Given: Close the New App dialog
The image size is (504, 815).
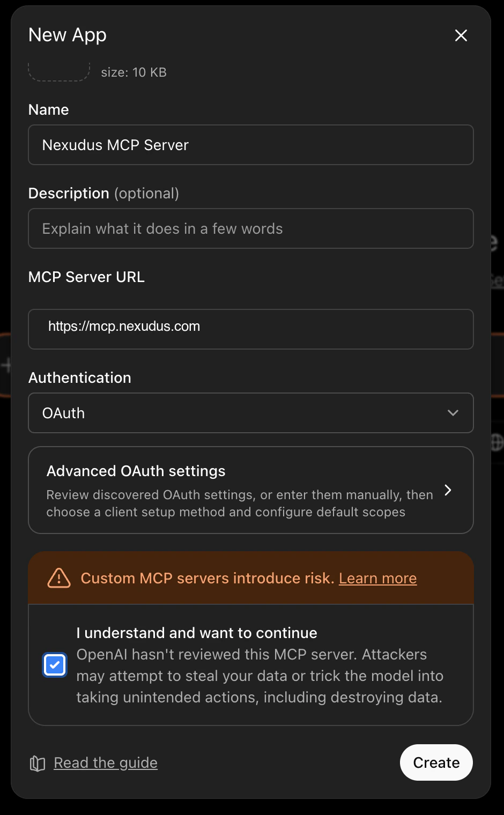Looking at the screenshot, I should tap(461, 35).
